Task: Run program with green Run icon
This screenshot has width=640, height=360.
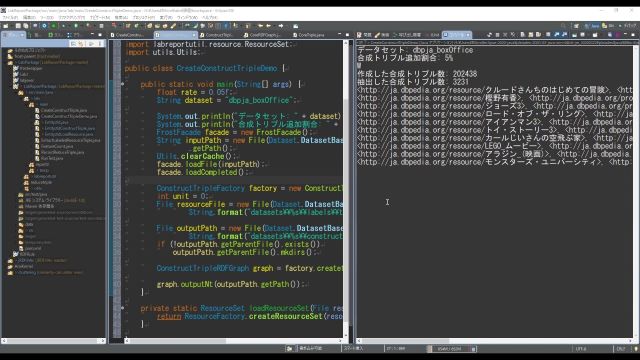Action: point(53,26)
